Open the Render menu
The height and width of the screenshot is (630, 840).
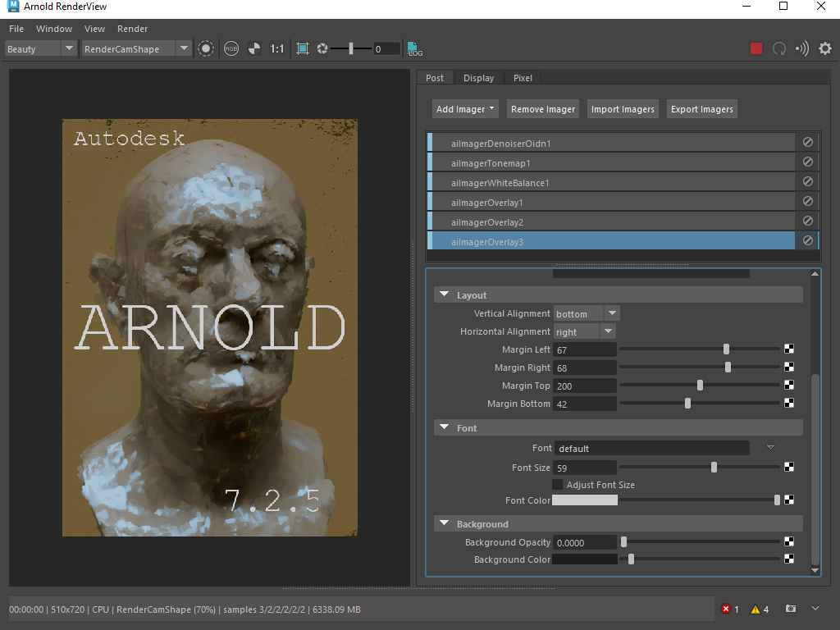(x=133, y=29)
